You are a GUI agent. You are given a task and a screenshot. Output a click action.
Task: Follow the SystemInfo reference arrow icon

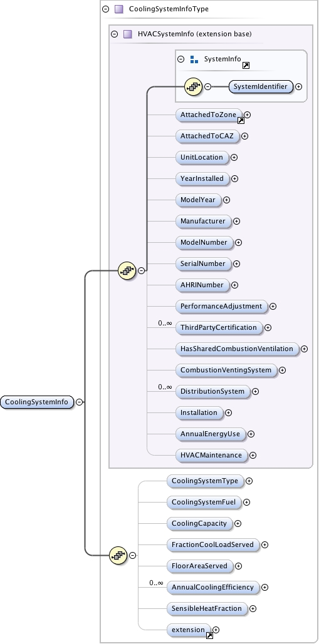click(x=246, y=65)
